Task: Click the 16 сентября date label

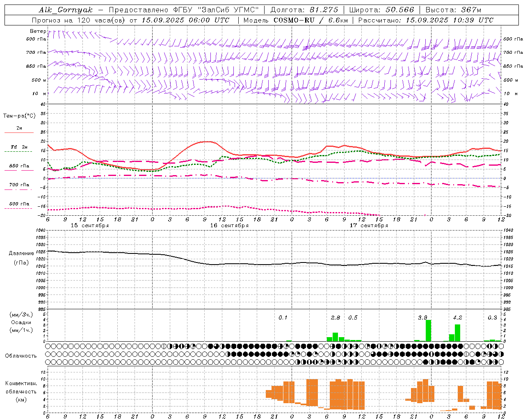Action: pyautogui.click(x=229, y=226)
